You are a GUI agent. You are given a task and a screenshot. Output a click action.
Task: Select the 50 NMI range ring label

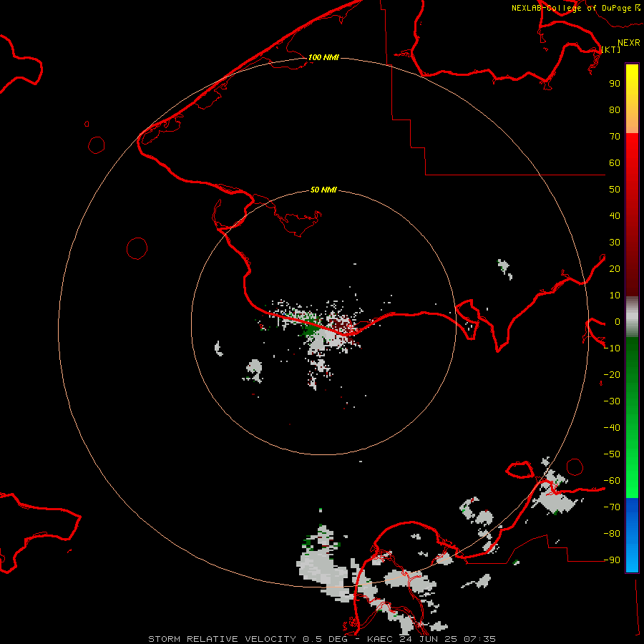pos(323,190)
